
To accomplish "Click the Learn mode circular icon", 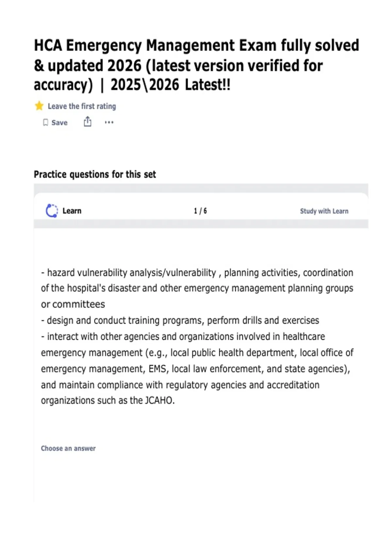I will [52, 211].
